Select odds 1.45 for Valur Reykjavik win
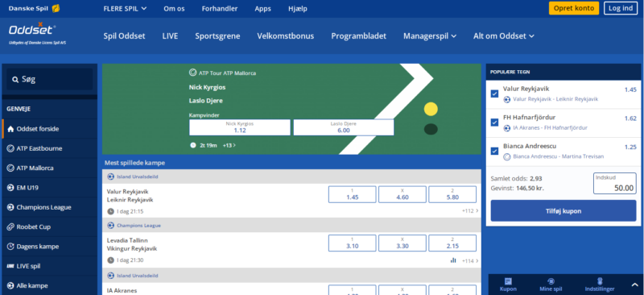The height and width of the screenshot is (295, 644). [353, 194]
